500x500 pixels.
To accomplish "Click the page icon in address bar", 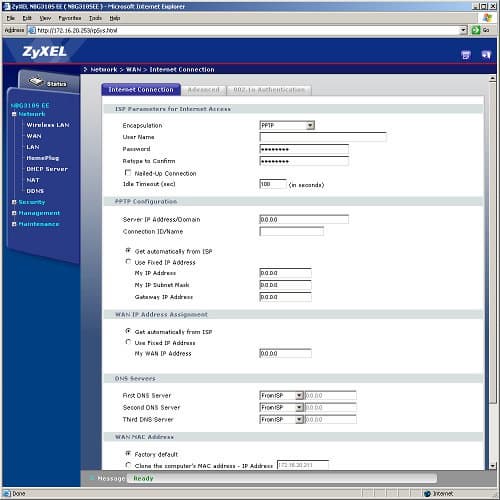I will [x=32, y=30].
